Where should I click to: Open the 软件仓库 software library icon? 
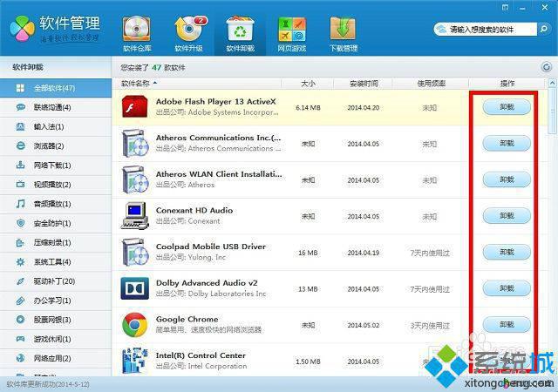(136, 32)
